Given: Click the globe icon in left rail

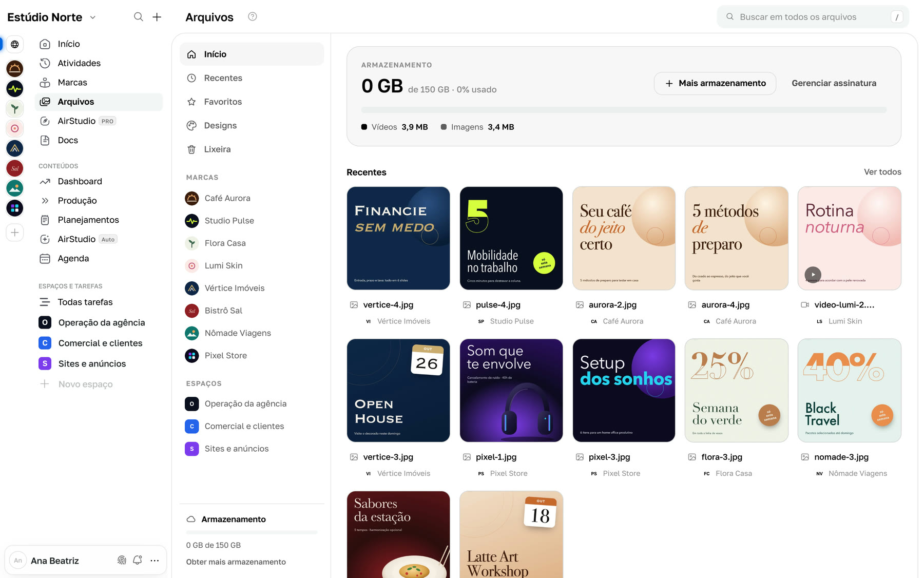Looking at the screenshot, I should coord(15,44).
